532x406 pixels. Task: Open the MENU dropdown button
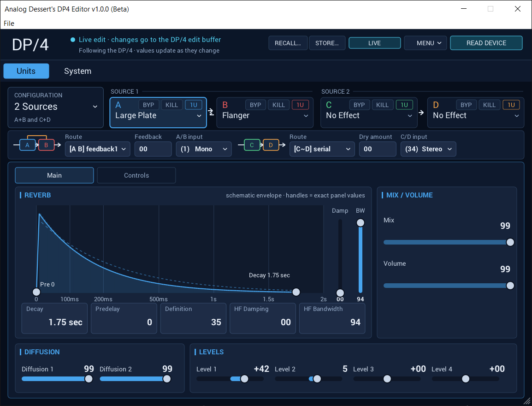[426, 43]
